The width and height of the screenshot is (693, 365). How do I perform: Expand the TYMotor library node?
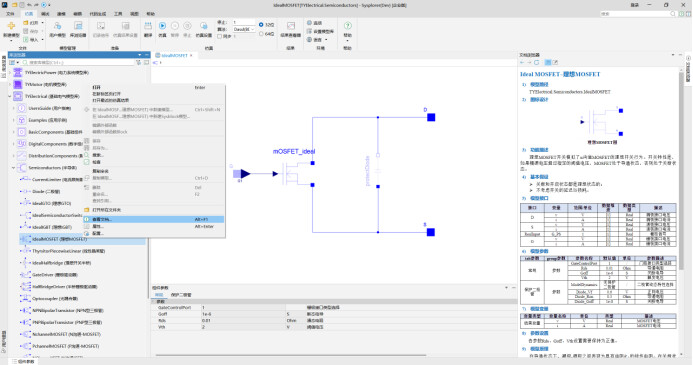(10, 84)
